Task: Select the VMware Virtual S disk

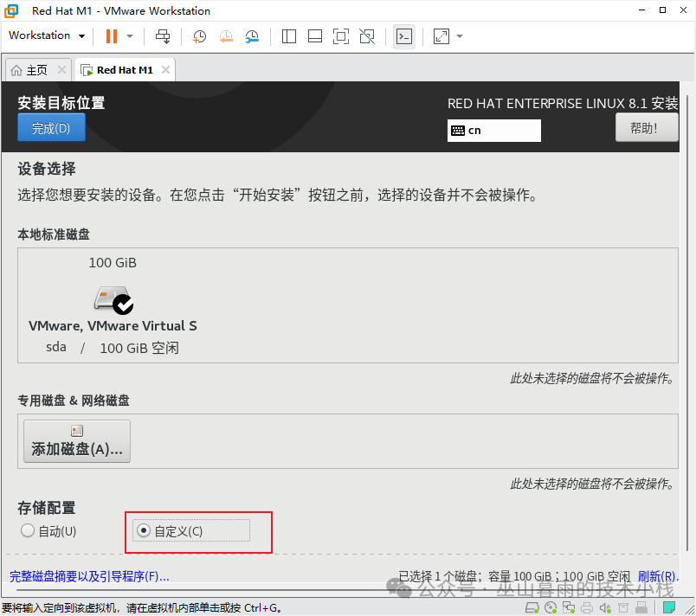Action: (112, 303)
